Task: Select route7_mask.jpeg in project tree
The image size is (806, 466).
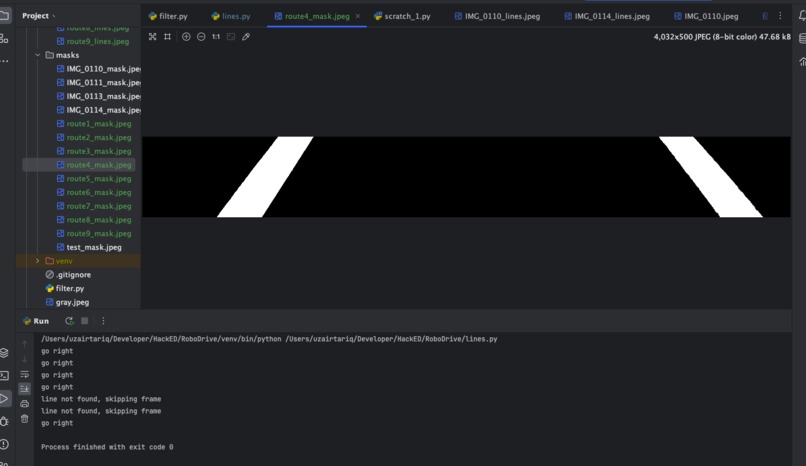Action: [x=94, y=206]
